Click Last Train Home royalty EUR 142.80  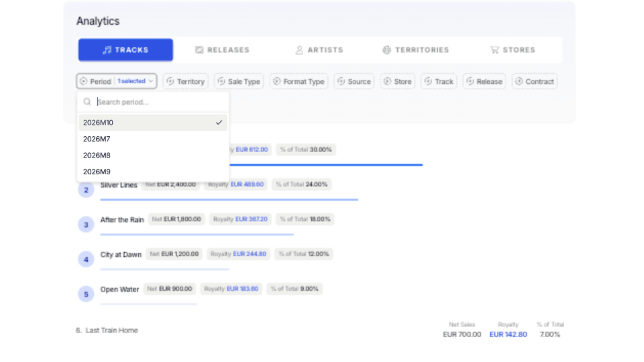pyautogui.click(x=508, y=335)
